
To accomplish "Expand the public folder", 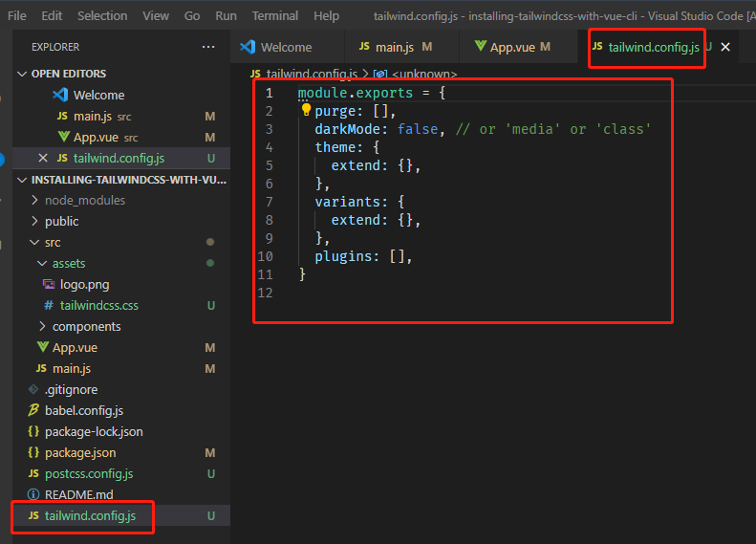I will (34, 221).
